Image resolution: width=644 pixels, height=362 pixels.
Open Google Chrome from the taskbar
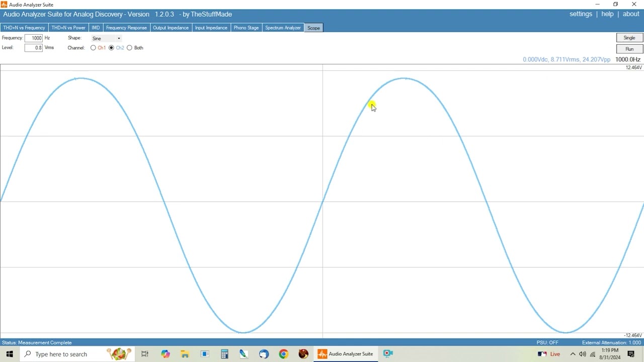pos(283,354)
